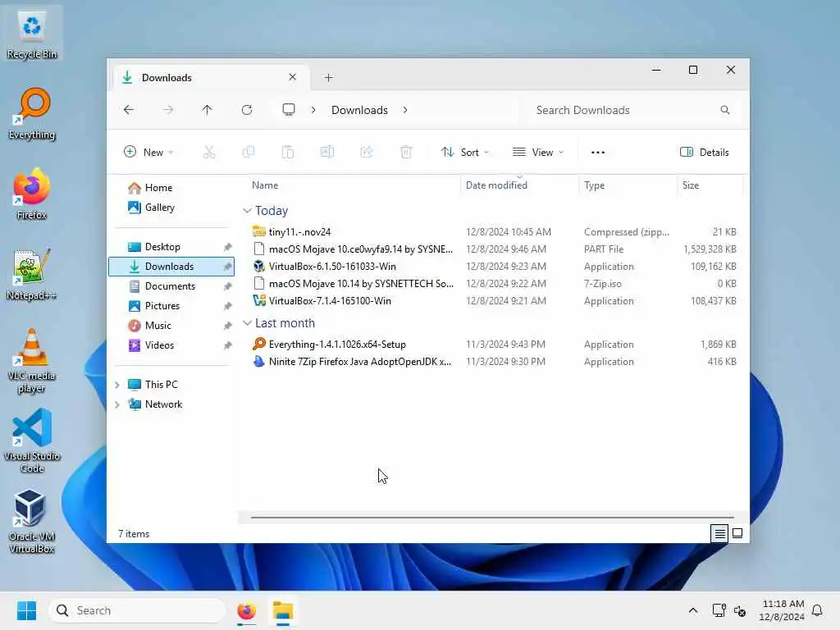840x630 pixels.
Task: Click the search magnifier in Search Downloads
Action: 725,110
